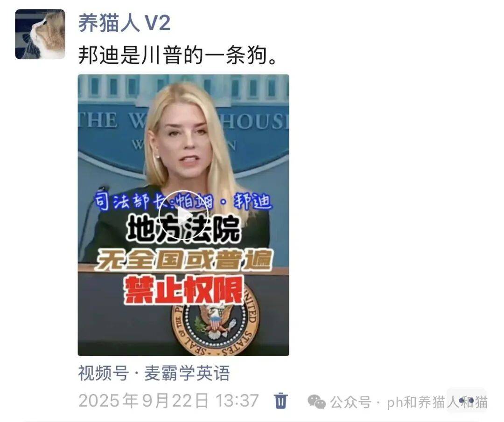
Task: Click the red 禁止权限 caption
Action: click(x=183, y=291)
